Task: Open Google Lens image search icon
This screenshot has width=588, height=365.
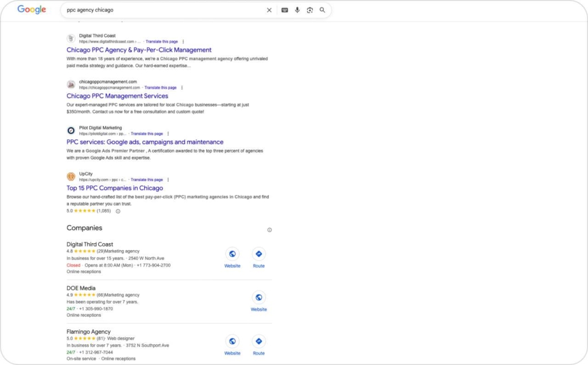Action: (x=310, y=10)
